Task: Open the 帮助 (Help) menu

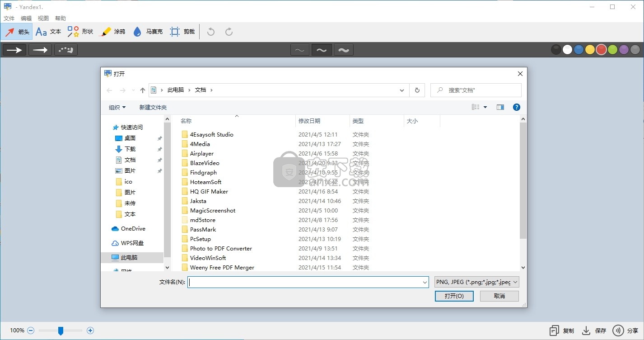Action: tap(61, 19)
